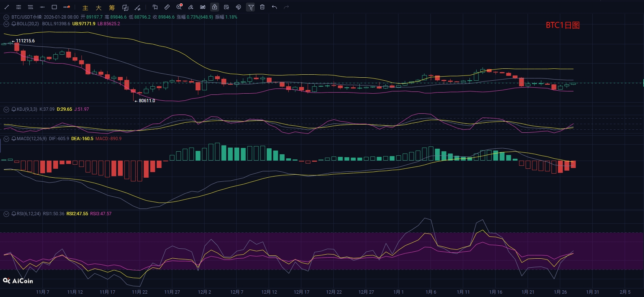Image resolution: width=644 pixels, height=297 pixels.
Task: Click the BTC/USDT永续 symbol label
Action: (x=26, y=17)
